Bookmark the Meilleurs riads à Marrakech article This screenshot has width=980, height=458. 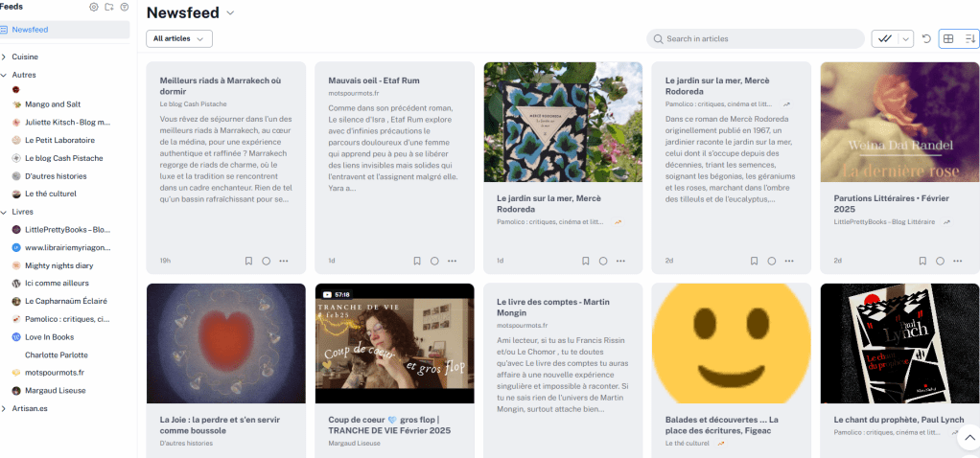click(248, 261)
